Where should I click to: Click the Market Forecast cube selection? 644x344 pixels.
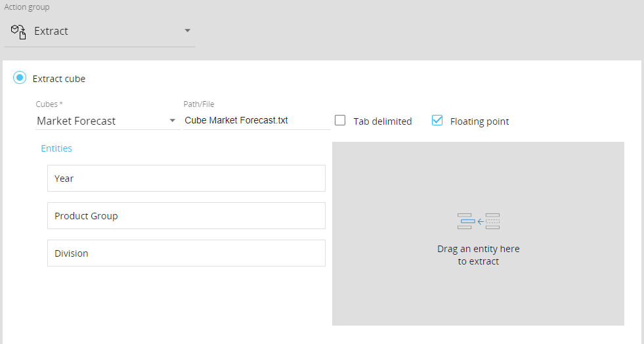coord(76,121)
